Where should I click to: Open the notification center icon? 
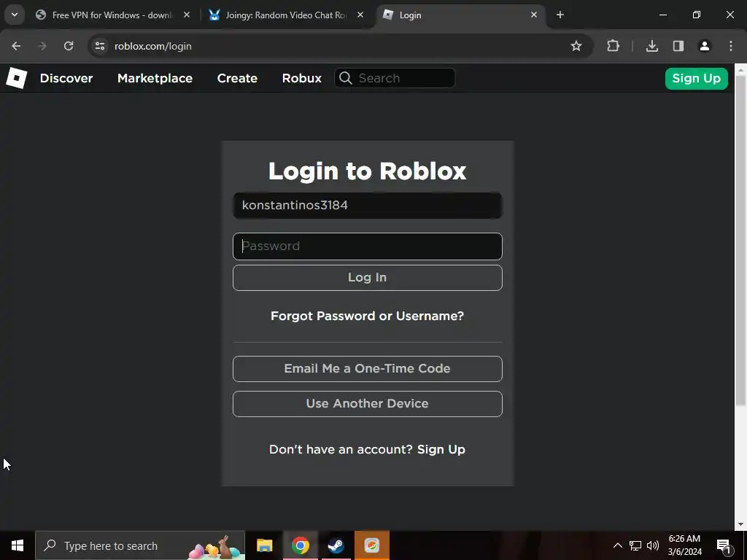[x=724, y=546]
